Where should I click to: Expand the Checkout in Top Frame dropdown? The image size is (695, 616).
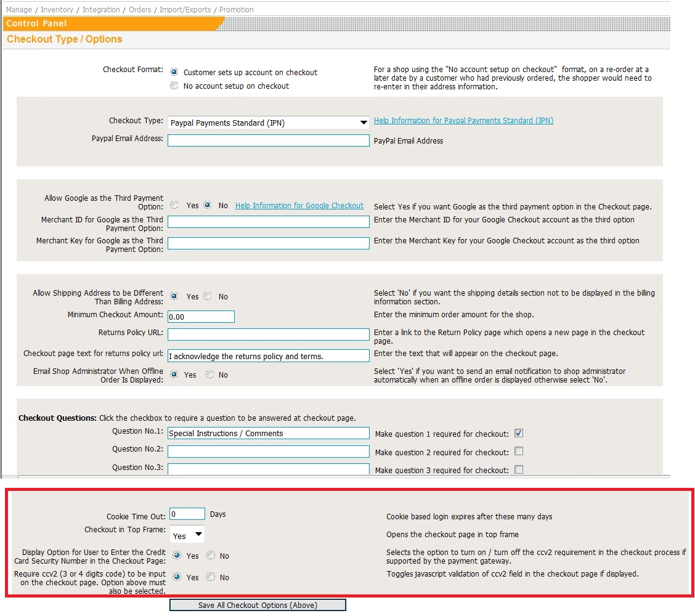[187, 535]
